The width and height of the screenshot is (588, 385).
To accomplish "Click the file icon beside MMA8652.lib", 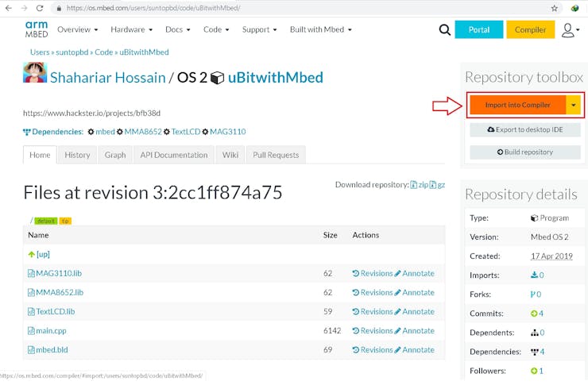I will pyautogui.click(x=31, y=292).
